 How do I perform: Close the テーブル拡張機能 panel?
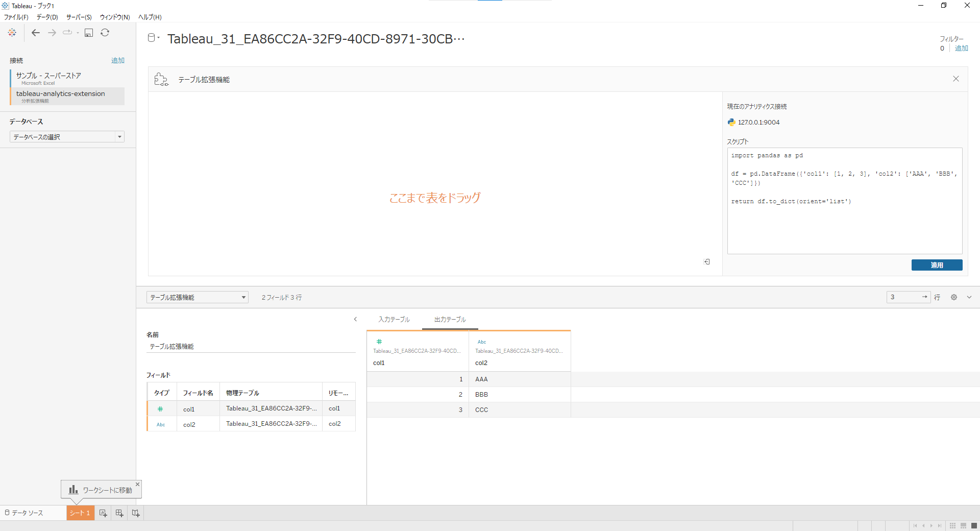coord(956,79)
